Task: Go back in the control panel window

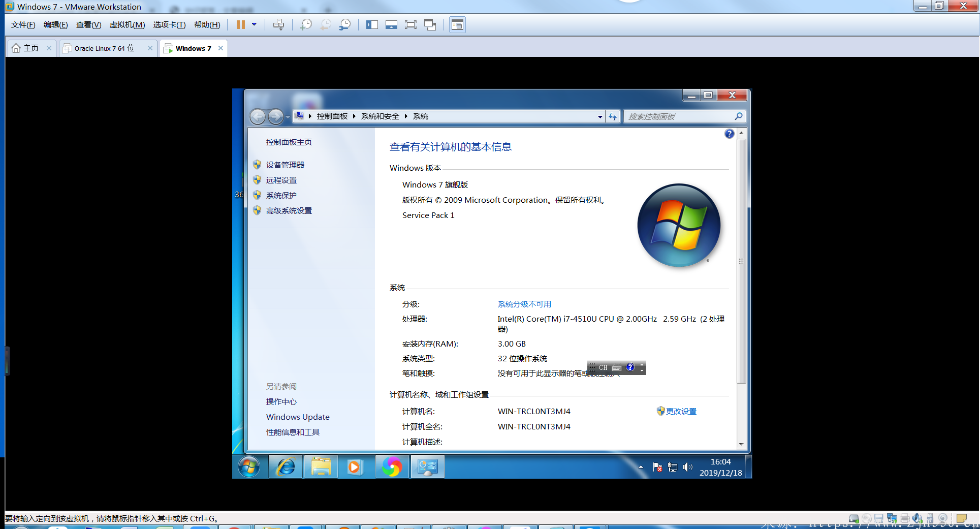Action: point(258,117)
